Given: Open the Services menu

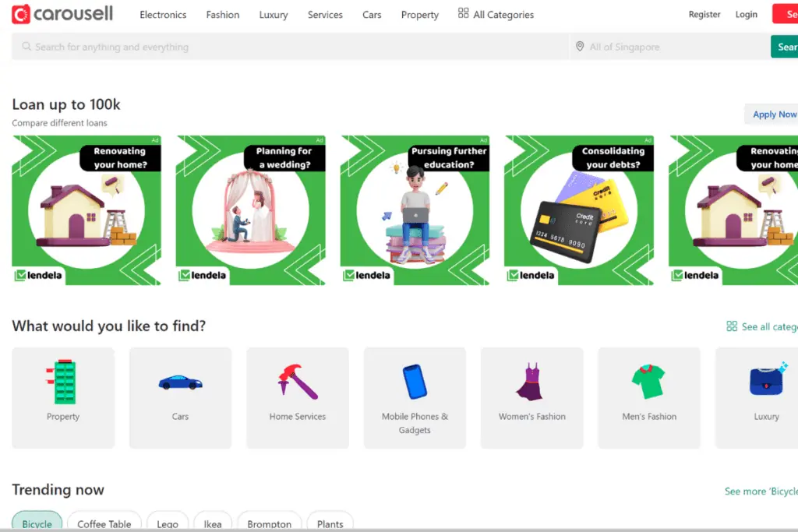Looking at the screenshot, I should 325,15.
